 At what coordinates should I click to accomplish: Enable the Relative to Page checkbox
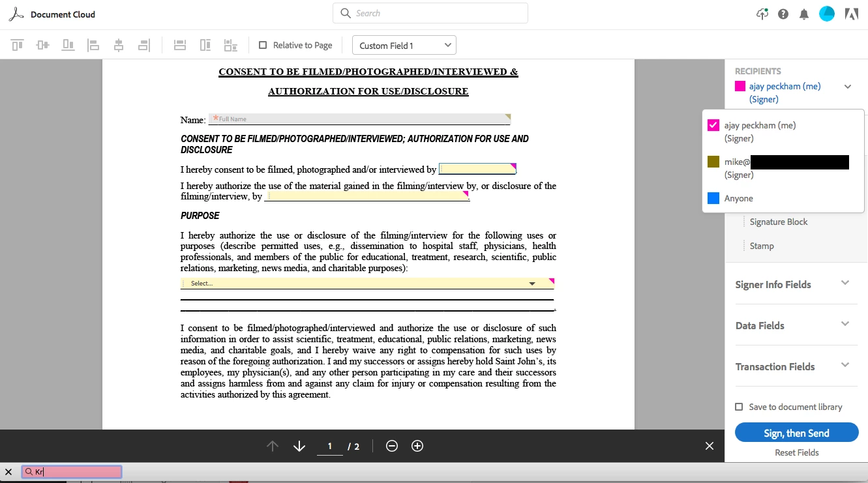263,45
